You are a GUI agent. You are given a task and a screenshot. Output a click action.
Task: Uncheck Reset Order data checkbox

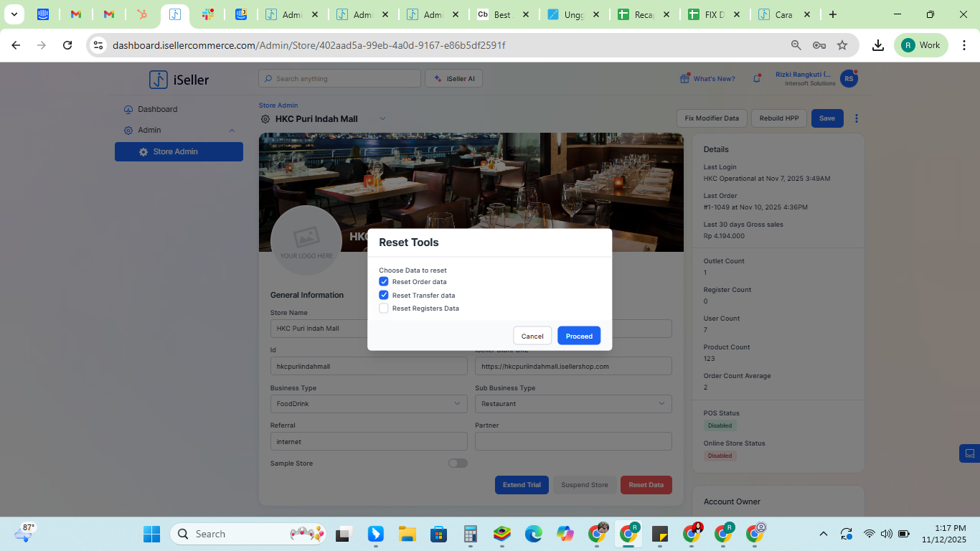[x=384, y=282]
